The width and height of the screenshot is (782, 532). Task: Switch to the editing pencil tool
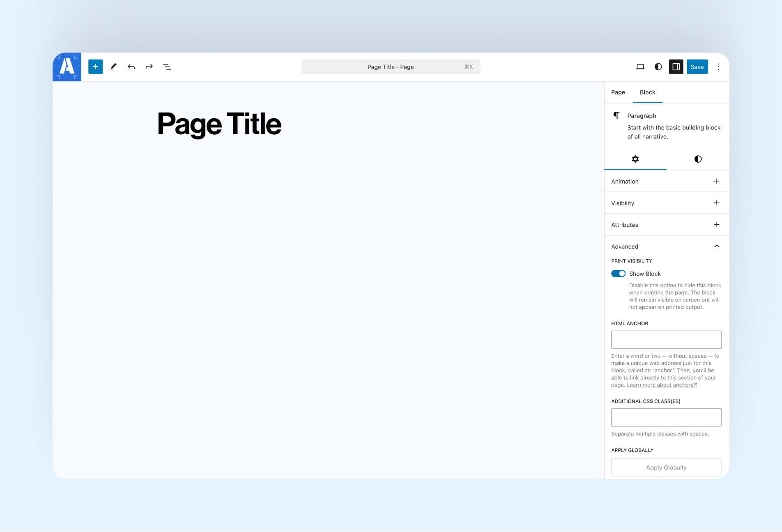pyautogui.click(x=114, y=67)
